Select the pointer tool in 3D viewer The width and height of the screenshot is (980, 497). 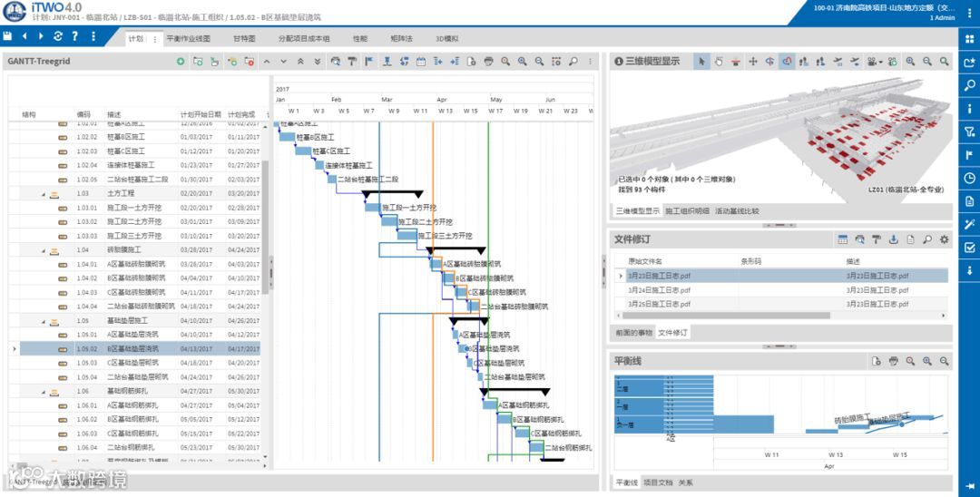(701, 61)
